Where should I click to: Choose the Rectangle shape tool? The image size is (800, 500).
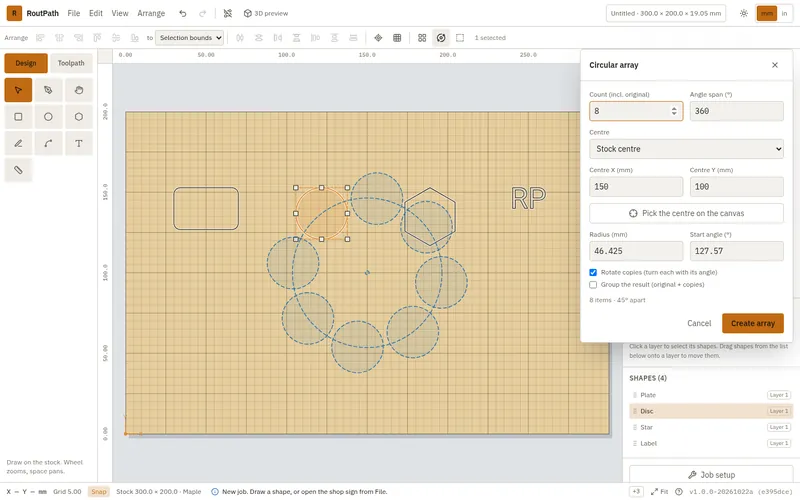18,117
